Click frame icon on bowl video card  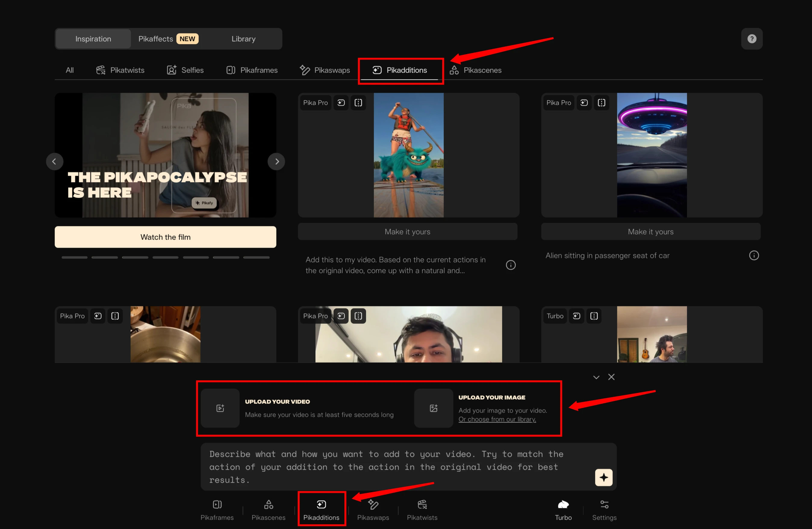(115, 316)
